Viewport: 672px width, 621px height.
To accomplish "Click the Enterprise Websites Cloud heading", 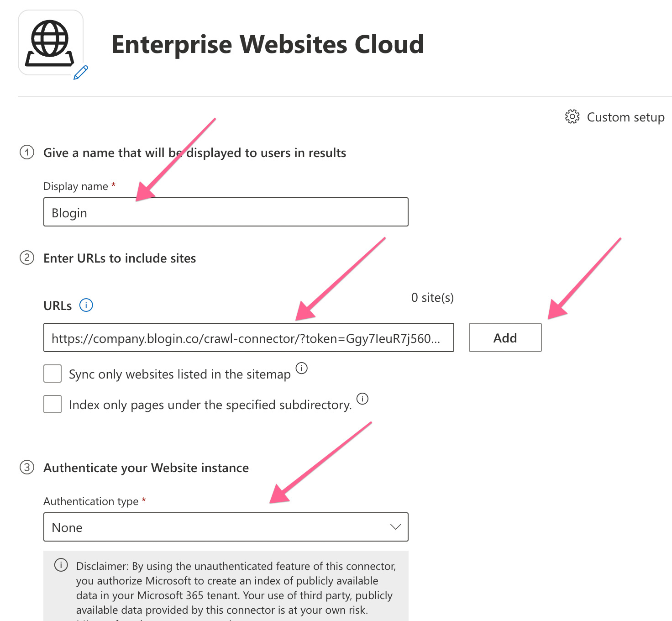I will pyautogui.click(x=268, y=44).
